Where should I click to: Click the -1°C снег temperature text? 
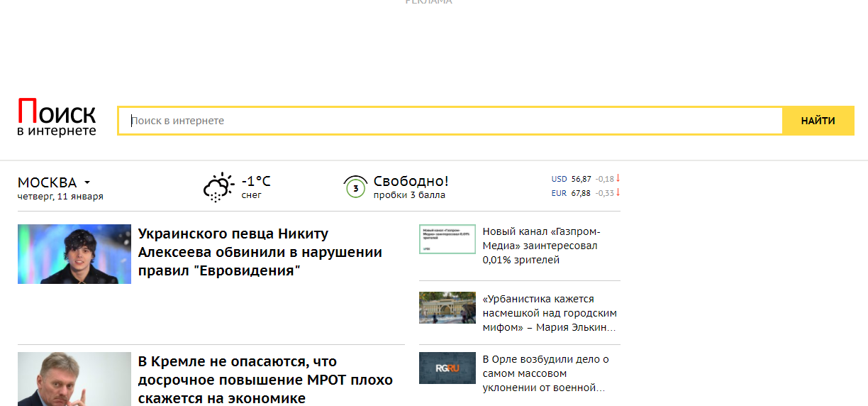coord(256,187)
